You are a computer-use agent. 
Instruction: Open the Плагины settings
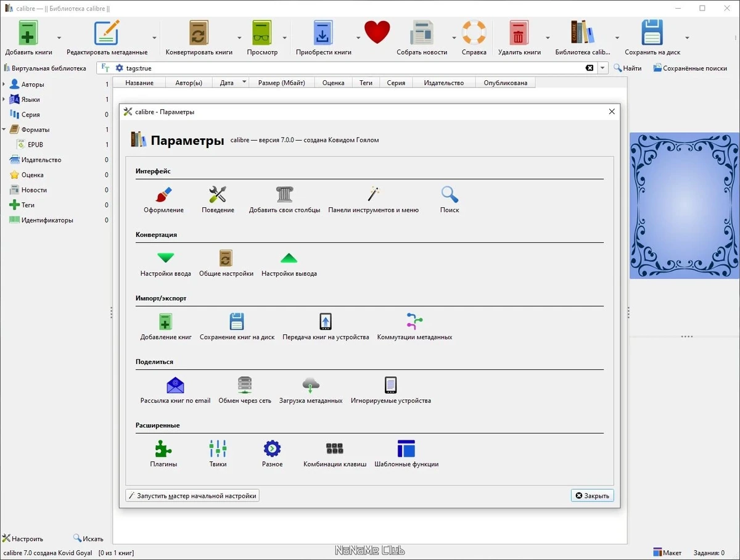tap(163, 454)
